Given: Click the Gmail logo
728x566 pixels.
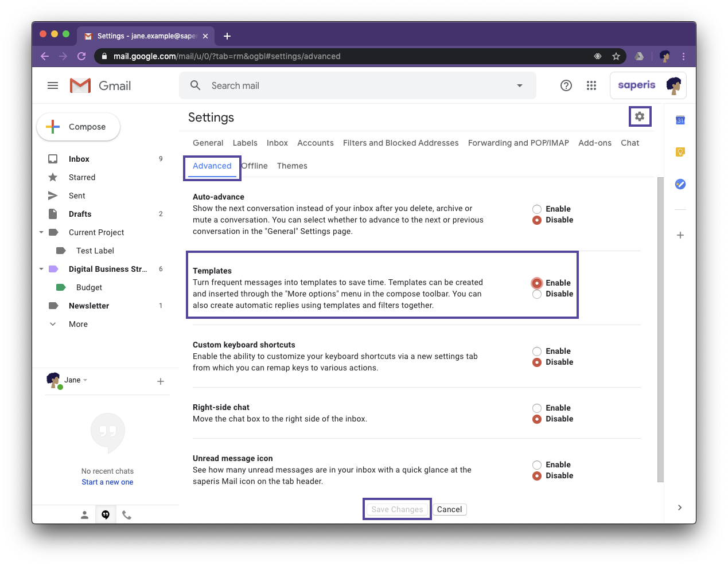Looking at the screenshot, I should [x=100, y=85].
